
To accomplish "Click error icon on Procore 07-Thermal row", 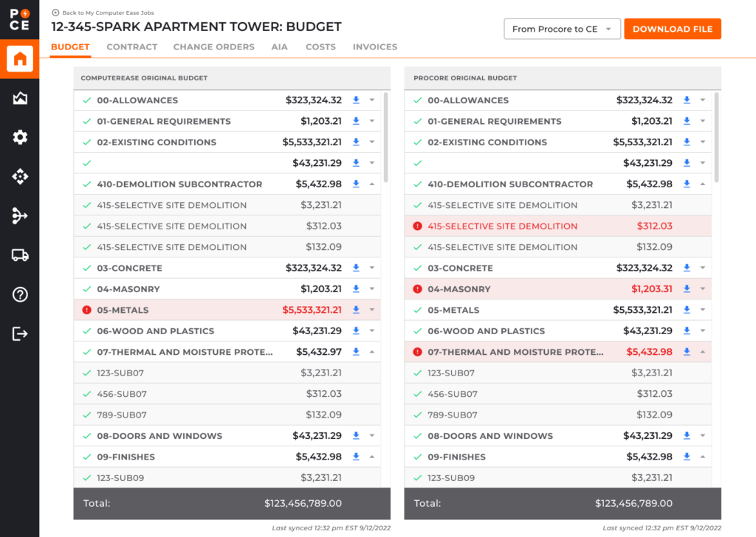I will click(418, 352).
